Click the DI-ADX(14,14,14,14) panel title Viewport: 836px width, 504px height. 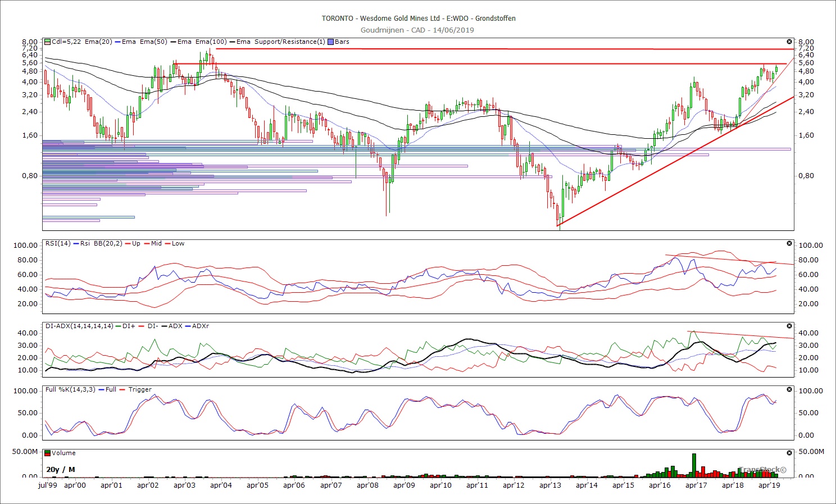click(x=79, y=326)
